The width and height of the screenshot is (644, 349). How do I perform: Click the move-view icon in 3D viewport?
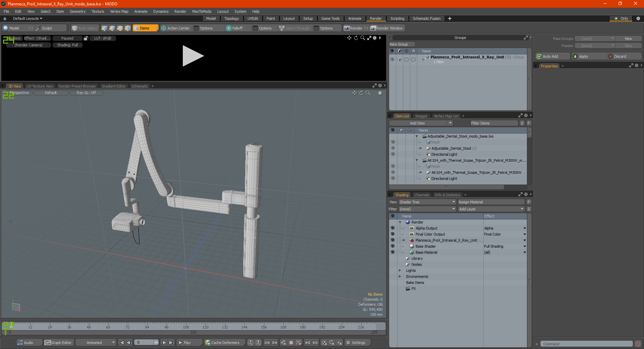point(355,93)
